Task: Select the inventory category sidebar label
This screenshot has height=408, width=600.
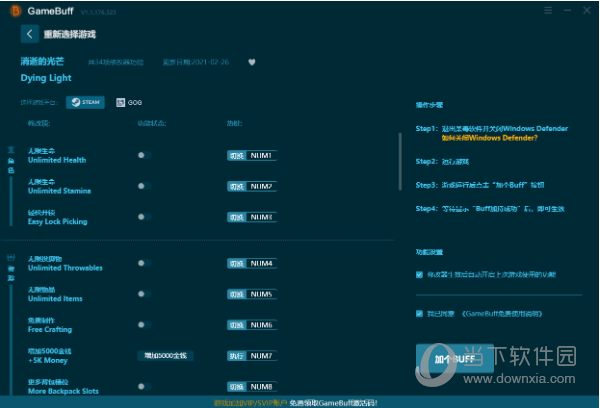Action: [x=11, y=268]
